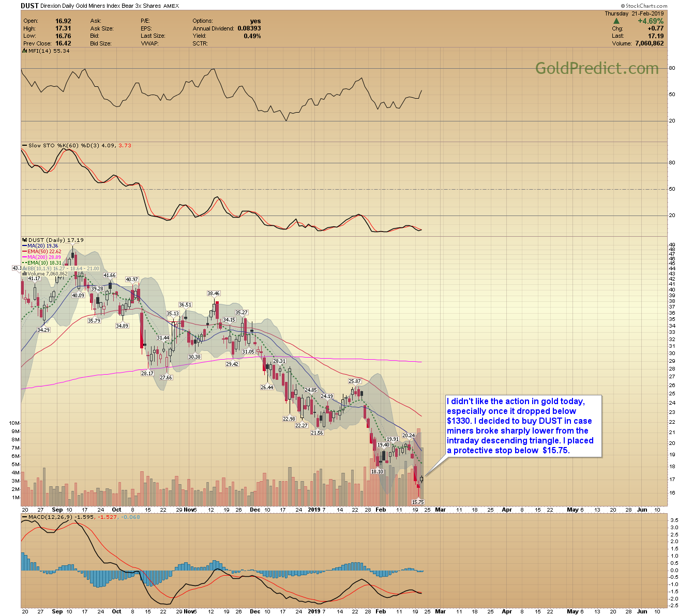Viewport: 693px width, 616px height.
Task: Click the green up-triangle change indicator
Action: 616,21
